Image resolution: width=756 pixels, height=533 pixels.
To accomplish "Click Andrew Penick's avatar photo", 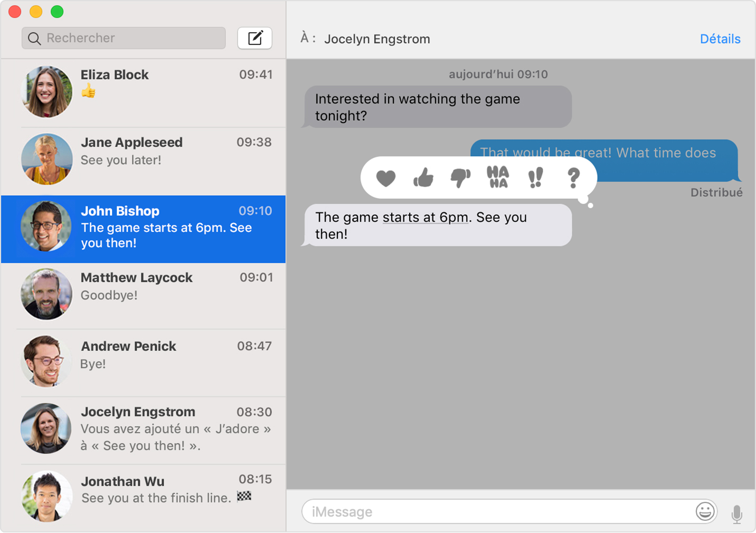I will pos(46,361).
